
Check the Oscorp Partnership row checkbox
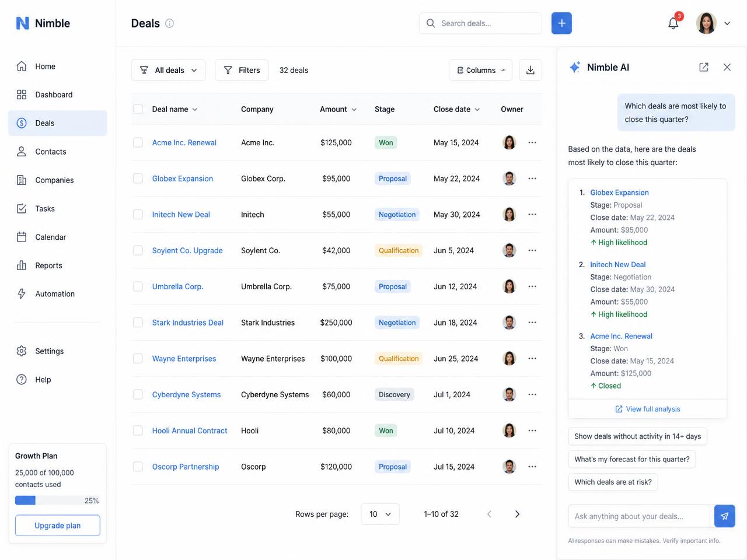click(x=138, y=467)
